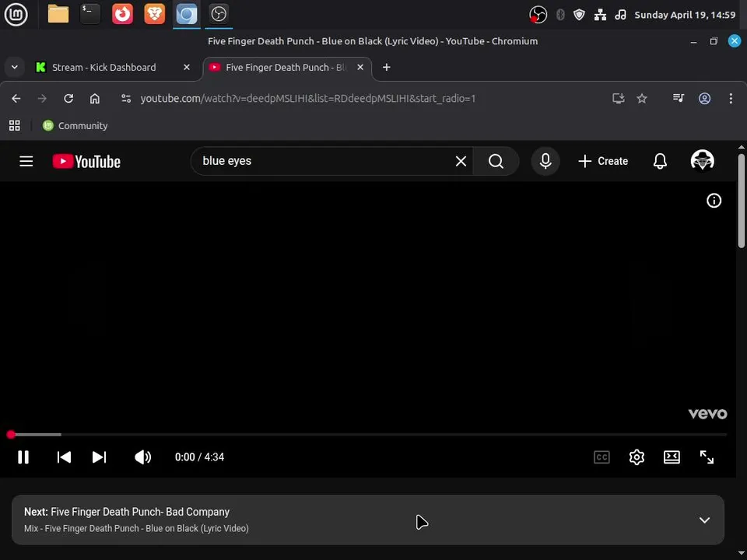Open the network connections tray icon
The height and width of the screenshot is (560, 747).
[600, 15]
